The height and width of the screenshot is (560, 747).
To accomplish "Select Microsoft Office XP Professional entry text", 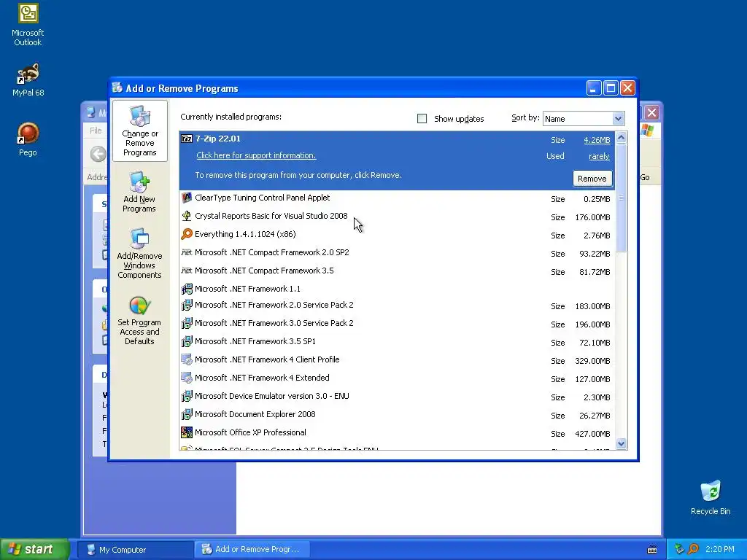I will (250, 432).
